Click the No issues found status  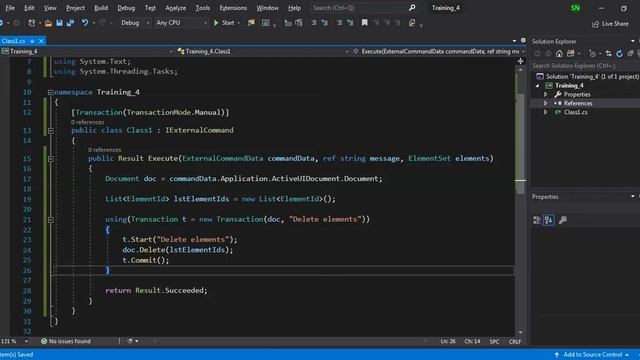(66, 341)
